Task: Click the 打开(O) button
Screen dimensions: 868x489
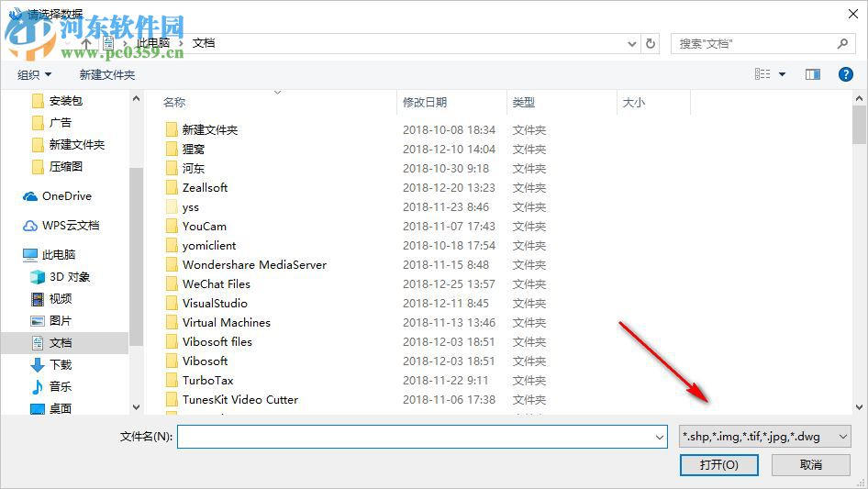Action: 718,464
